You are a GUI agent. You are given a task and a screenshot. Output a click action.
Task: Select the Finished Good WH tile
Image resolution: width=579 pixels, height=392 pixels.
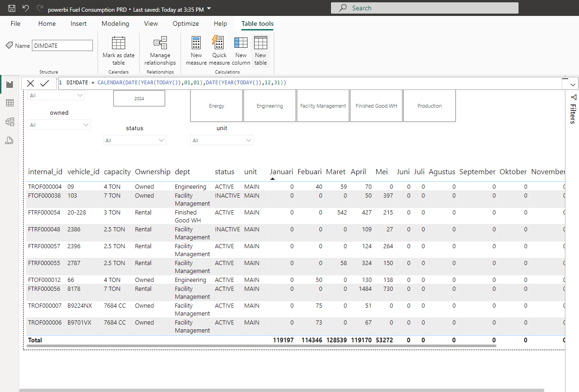coord(376,106)
